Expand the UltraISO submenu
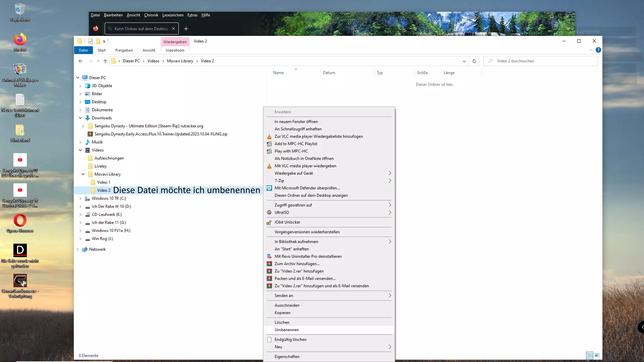Screen dimensions: 644x362 329,213
